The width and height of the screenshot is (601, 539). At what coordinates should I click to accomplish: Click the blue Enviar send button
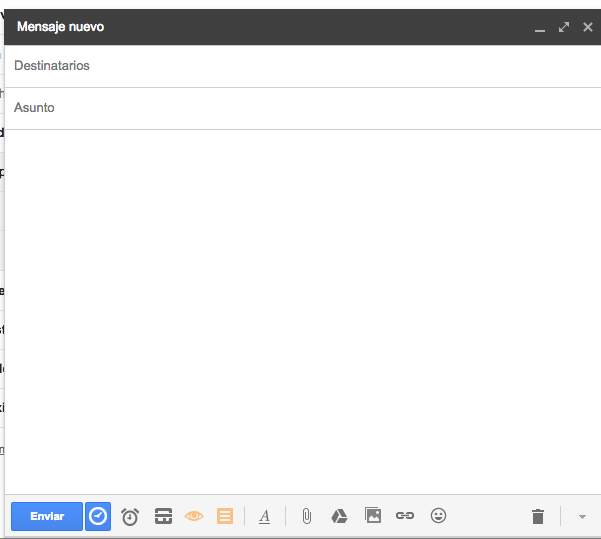[x=47, y=516]
